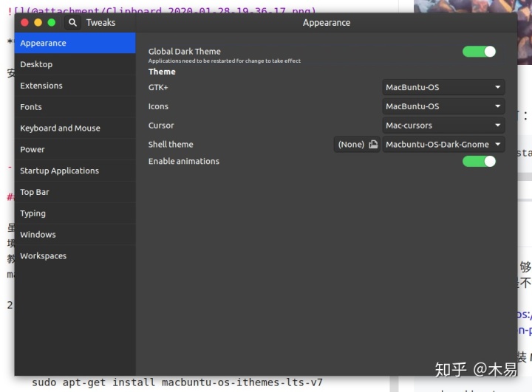Click the Icons row label
This screenshot has height=392, width=532.
pos(158,106)
